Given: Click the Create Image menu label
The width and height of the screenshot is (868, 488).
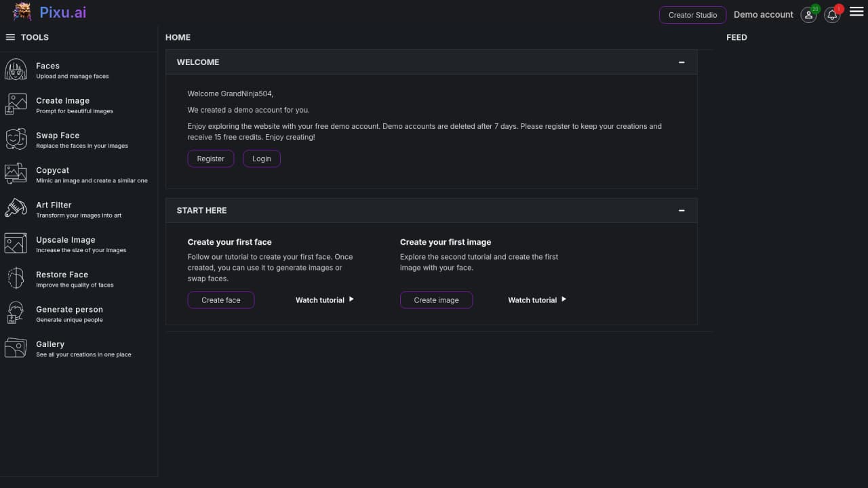Looking at the screenshot, I should [63, 100].
